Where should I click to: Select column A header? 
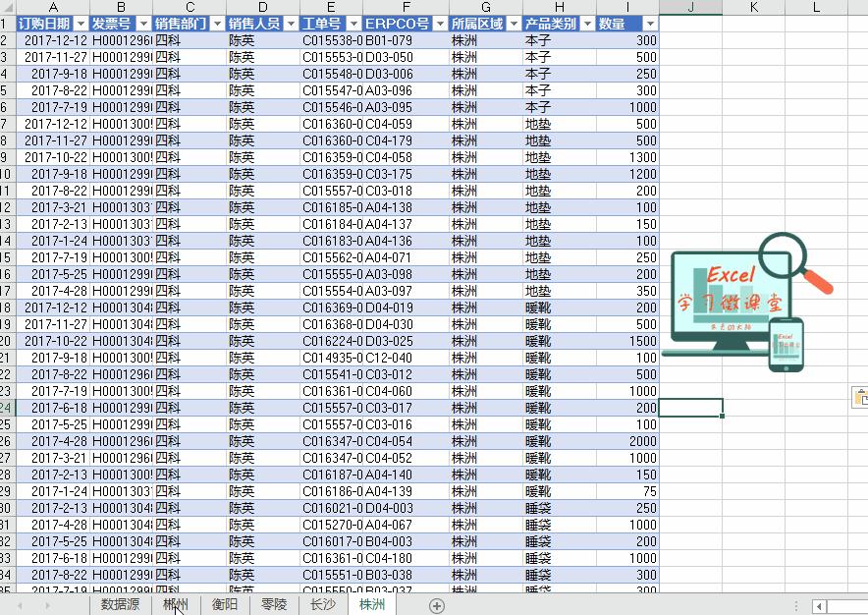tap(53, 7)
